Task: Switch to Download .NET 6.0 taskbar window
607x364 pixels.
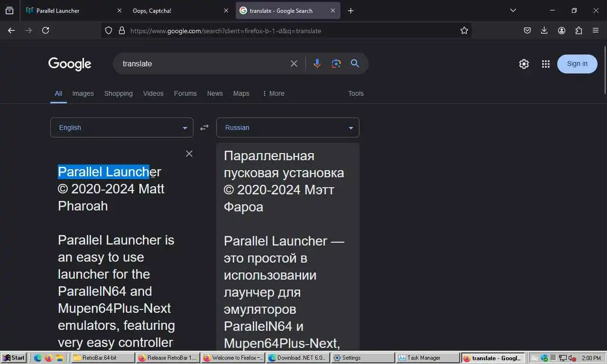Action: point(298,358)
